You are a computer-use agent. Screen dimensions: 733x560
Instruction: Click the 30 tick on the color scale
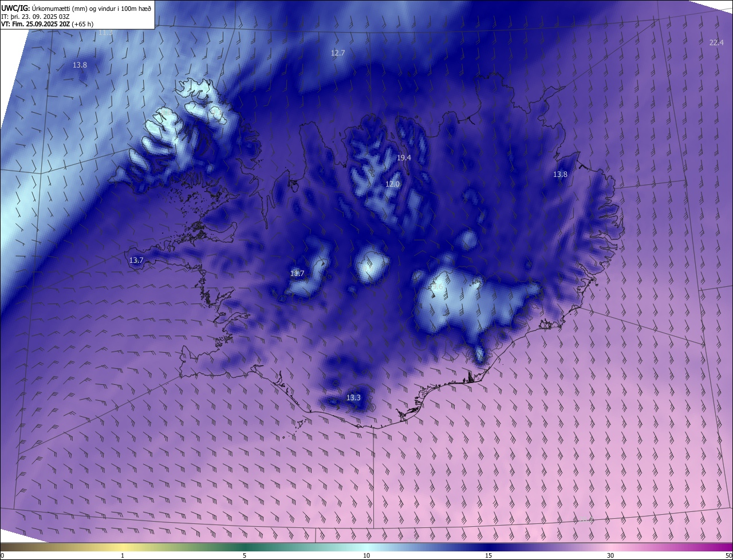pyautogui.click(x=610, y=555)
